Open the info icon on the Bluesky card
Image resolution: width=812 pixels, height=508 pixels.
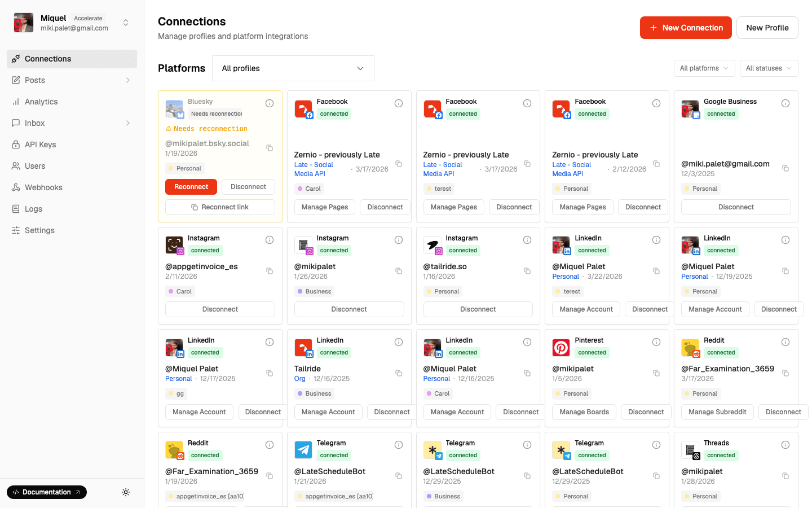(270, 103)
